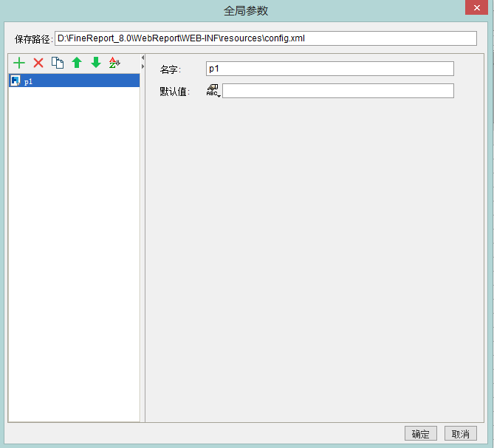Viewport: 494px width, 448px height.
Task: Move parameter down with green arrow
Action: 96,63
